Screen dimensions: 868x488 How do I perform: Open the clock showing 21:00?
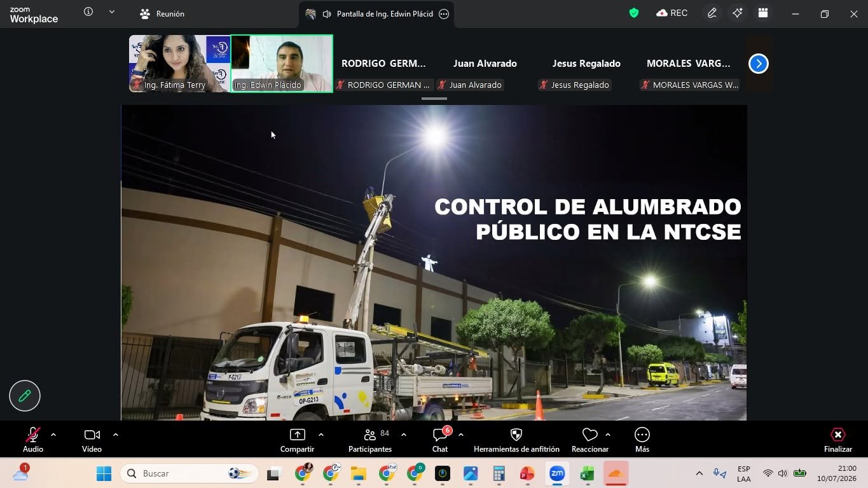coord(837,473)
